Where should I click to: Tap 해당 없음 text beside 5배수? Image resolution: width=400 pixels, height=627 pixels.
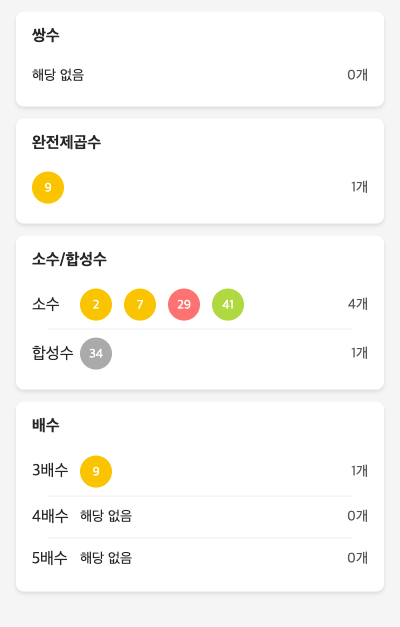tap(106, 558)
